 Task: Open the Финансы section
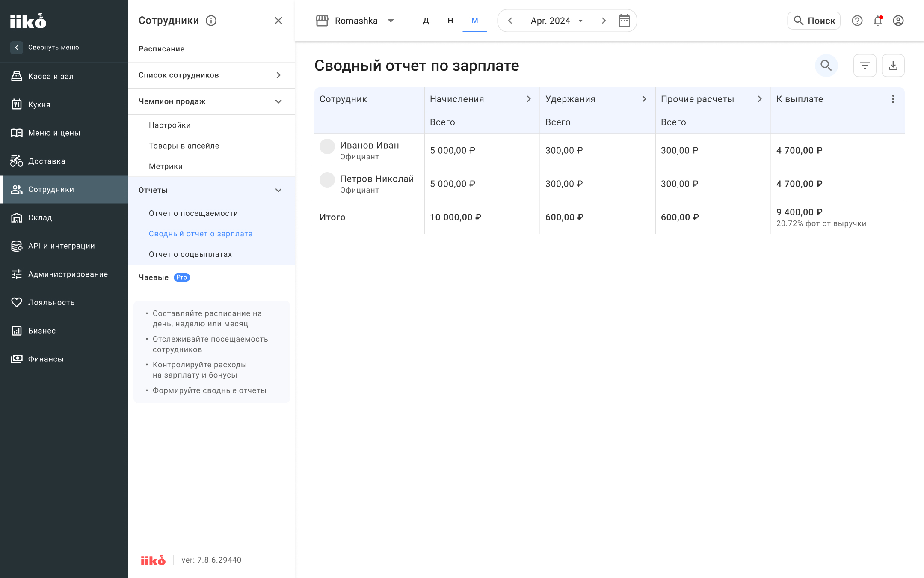click(64, 359)
